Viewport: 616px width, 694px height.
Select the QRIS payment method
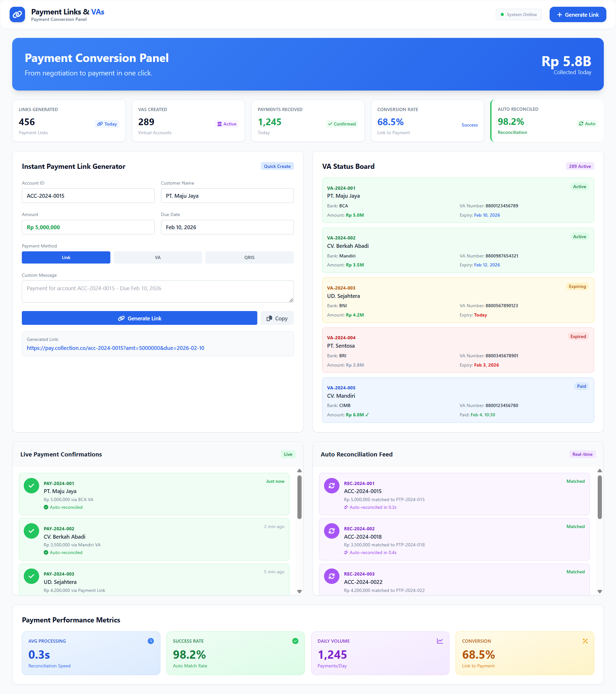[x=249, y=257]
